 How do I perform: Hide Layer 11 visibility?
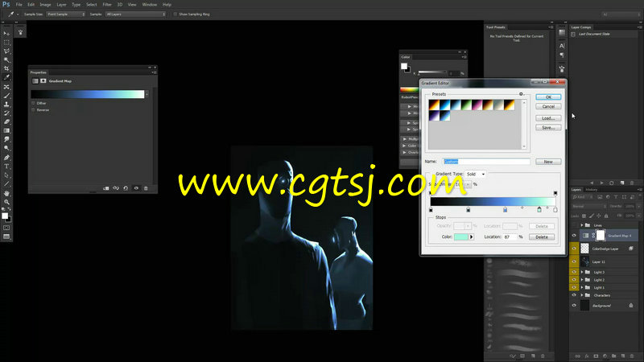pos(574,261)
